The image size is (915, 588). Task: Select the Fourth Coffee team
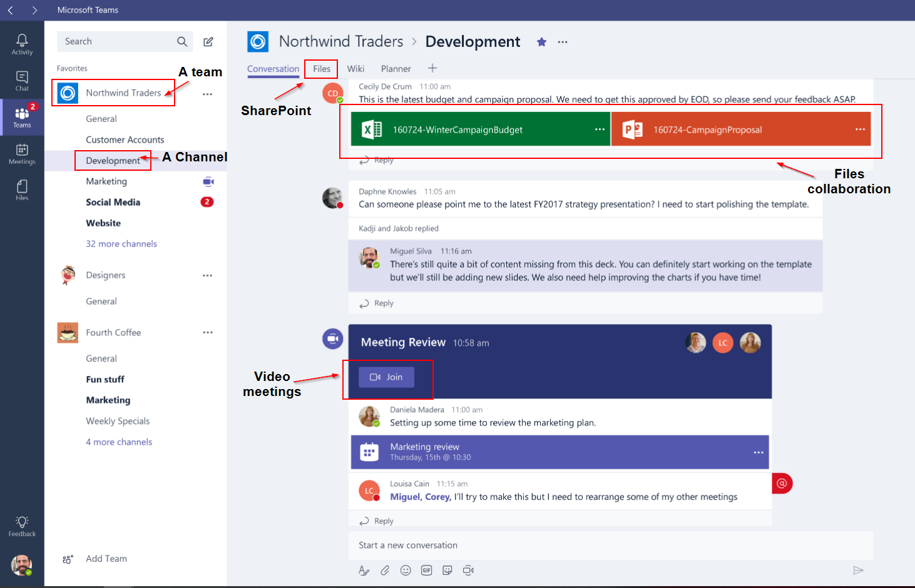pos(113,333)
